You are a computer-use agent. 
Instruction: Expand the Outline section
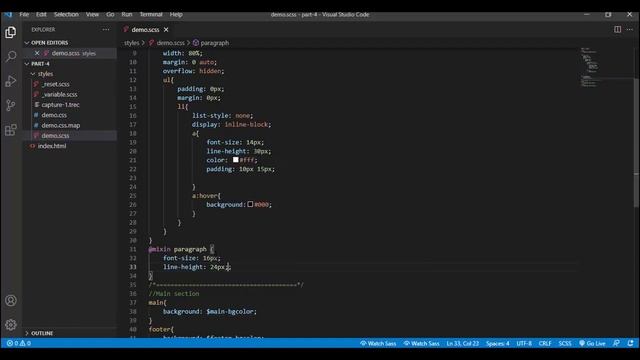click(x=42, y=333)
